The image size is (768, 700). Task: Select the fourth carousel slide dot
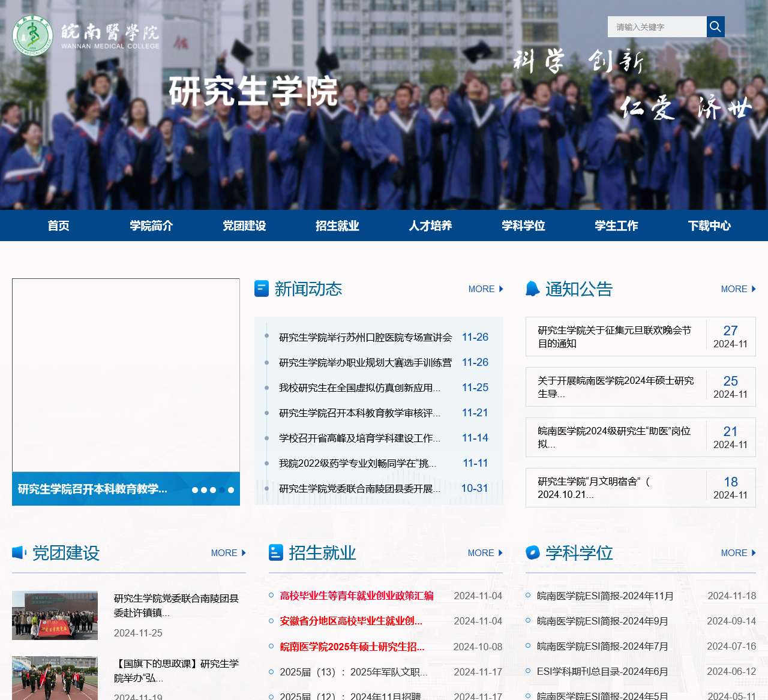pyautogui.click(x=222, y=490)
